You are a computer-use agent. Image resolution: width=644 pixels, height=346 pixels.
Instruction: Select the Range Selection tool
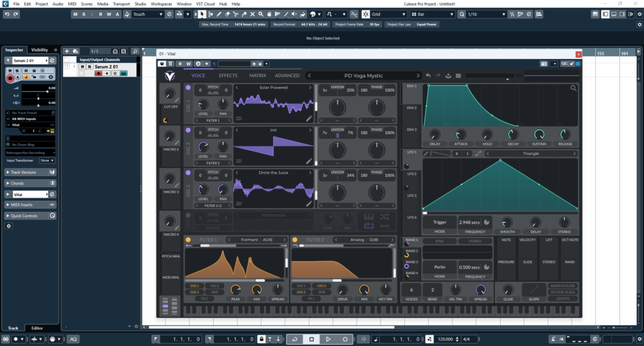pos(210,14)
